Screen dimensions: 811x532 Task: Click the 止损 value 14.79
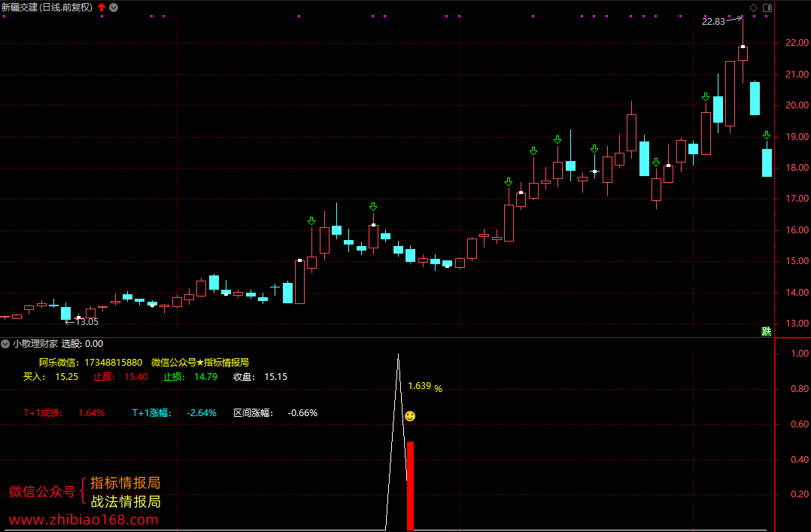coord(205,377)
